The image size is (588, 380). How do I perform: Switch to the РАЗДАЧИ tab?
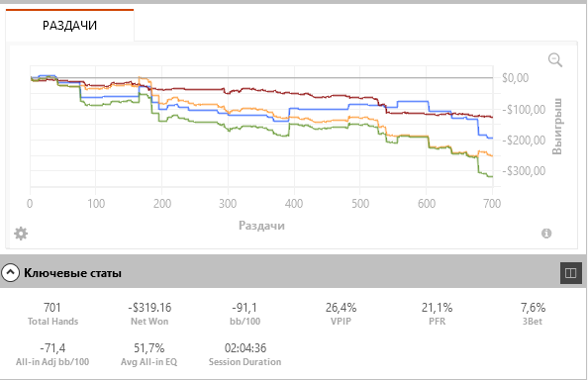[69, 25]
